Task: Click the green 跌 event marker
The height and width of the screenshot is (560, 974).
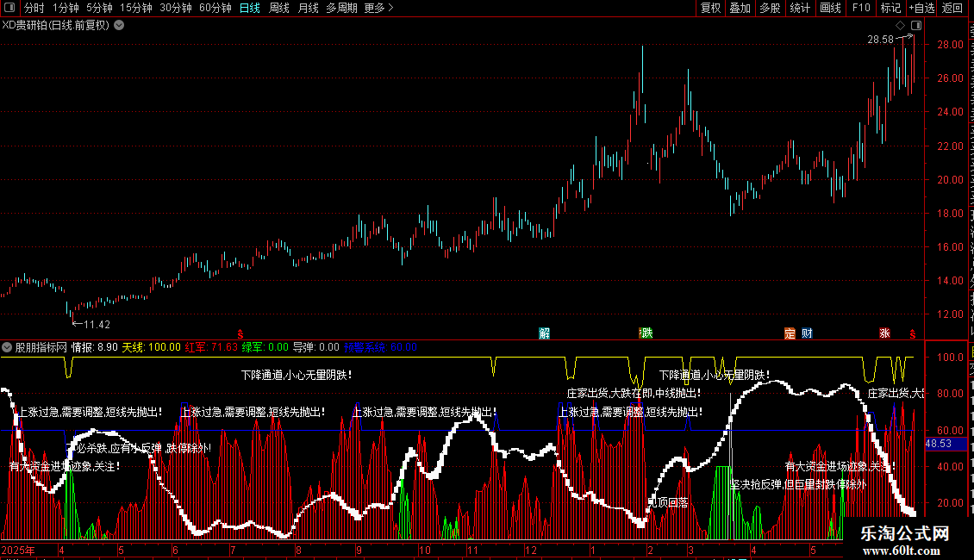Action: pyautogui.click(x=646, y=333)
